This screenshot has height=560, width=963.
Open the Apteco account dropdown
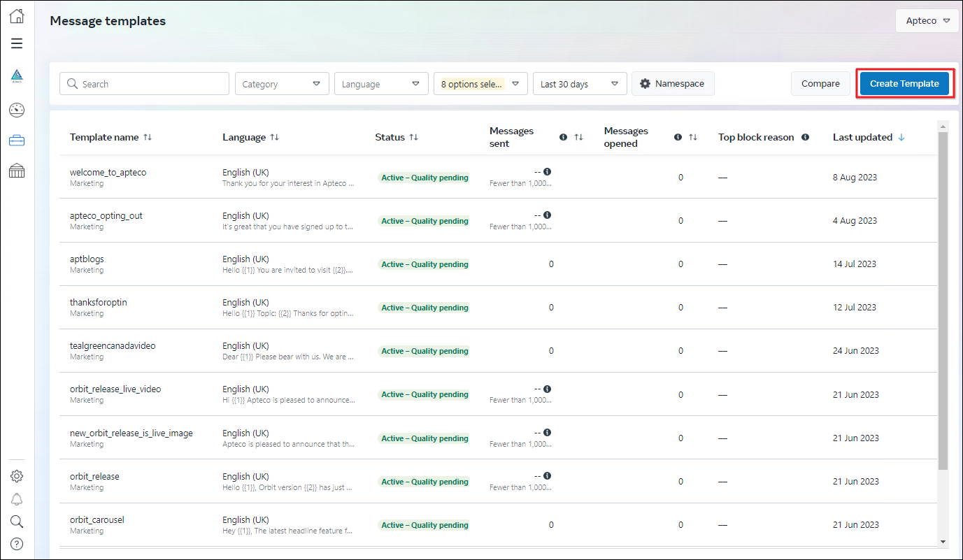(927, 21)
